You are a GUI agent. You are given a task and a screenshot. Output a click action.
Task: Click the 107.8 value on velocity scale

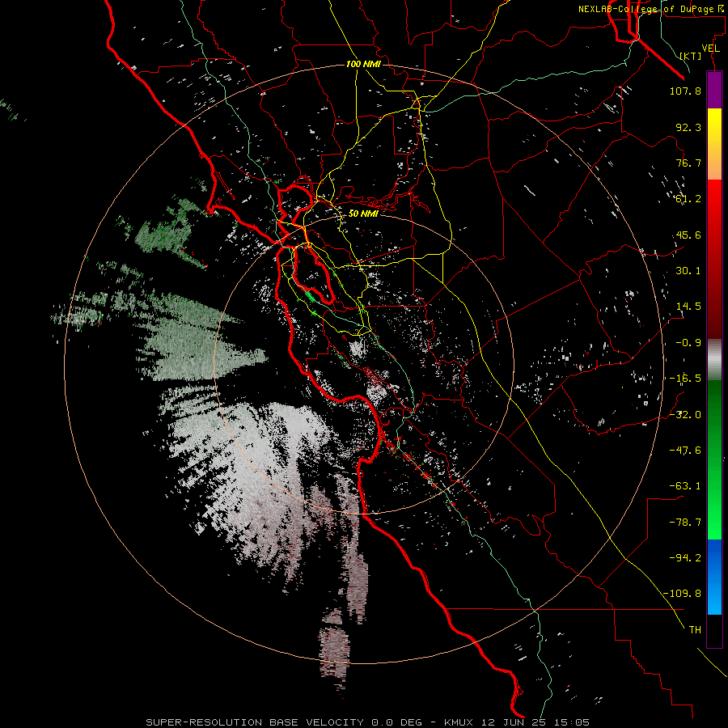(685, 91)
